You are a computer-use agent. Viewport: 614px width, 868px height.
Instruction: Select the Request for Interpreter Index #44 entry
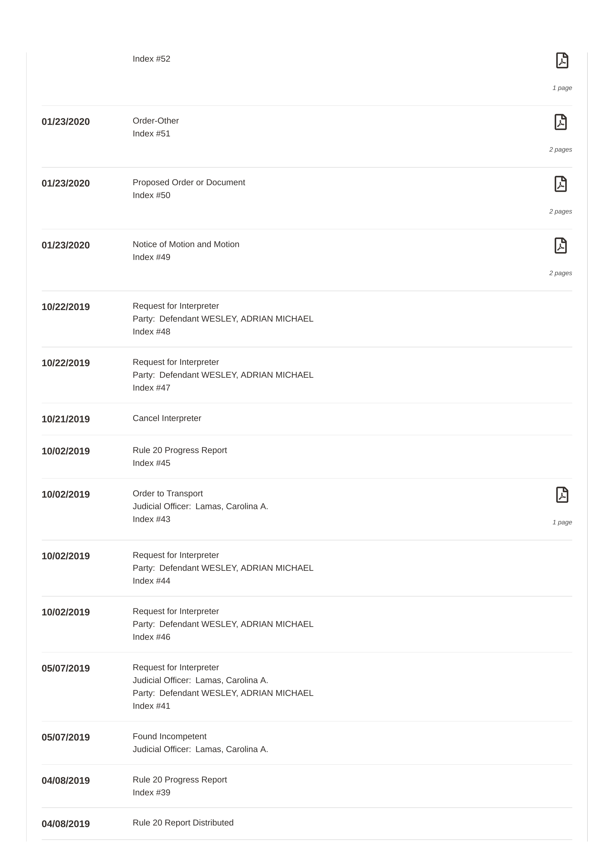307,568
